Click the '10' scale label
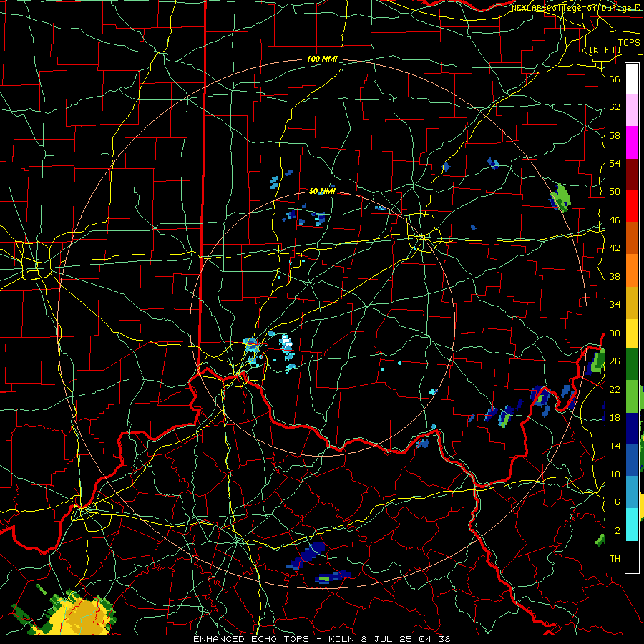 [x=615, y=474]
